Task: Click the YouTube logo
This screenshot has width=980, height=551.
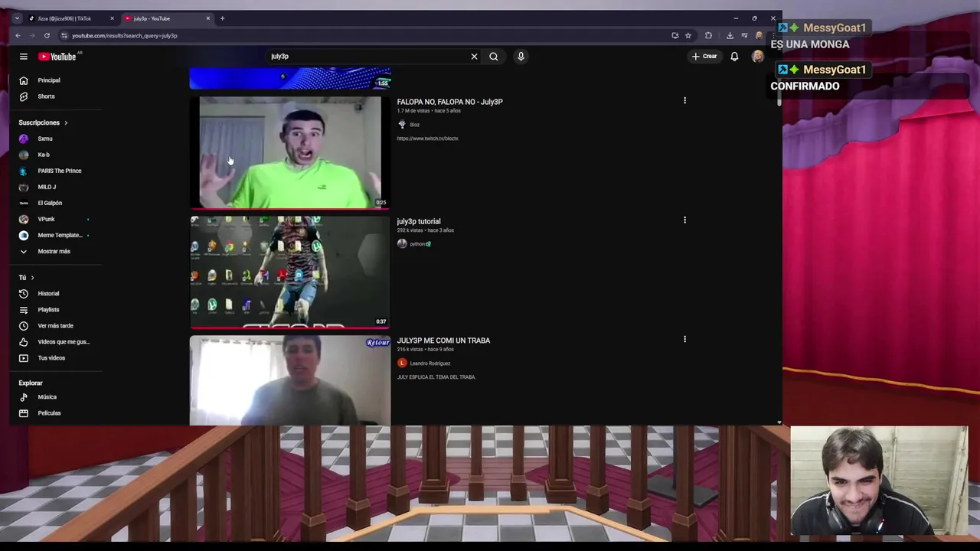Action: coord(57,57)
